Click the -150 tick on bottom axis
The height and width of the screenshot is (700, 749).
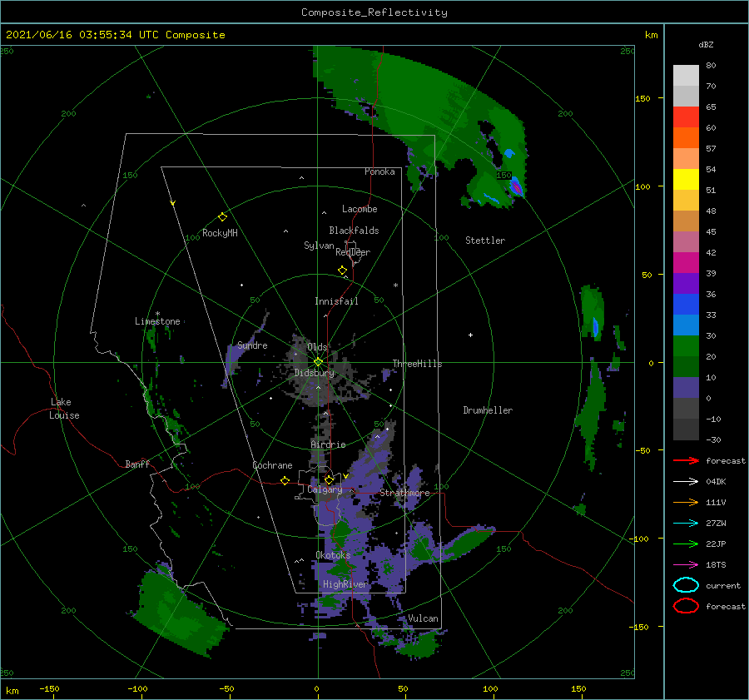pyautogui.click(x=49, y=688)
